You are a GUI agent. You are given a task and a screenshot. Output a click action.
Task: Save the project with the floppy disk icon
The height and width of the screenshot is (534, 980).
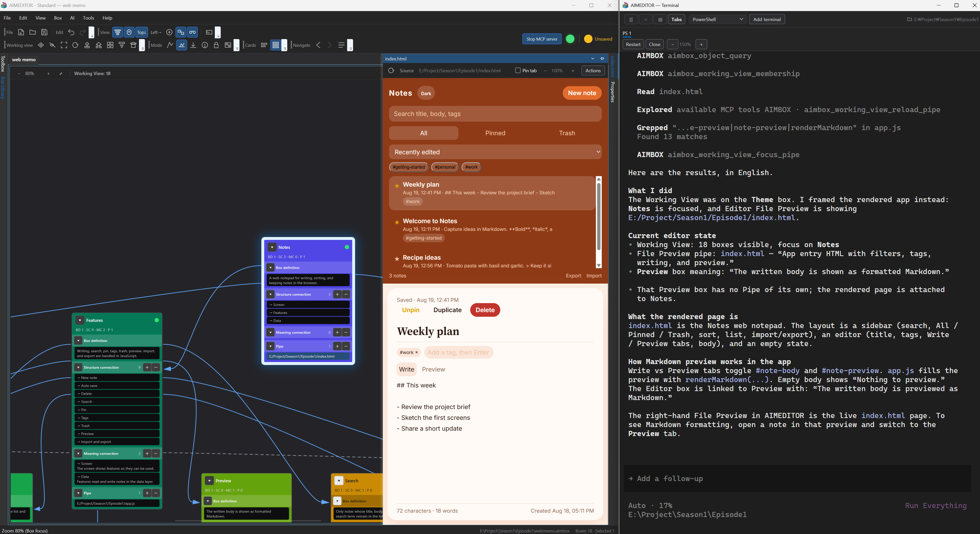coord(44,32)
